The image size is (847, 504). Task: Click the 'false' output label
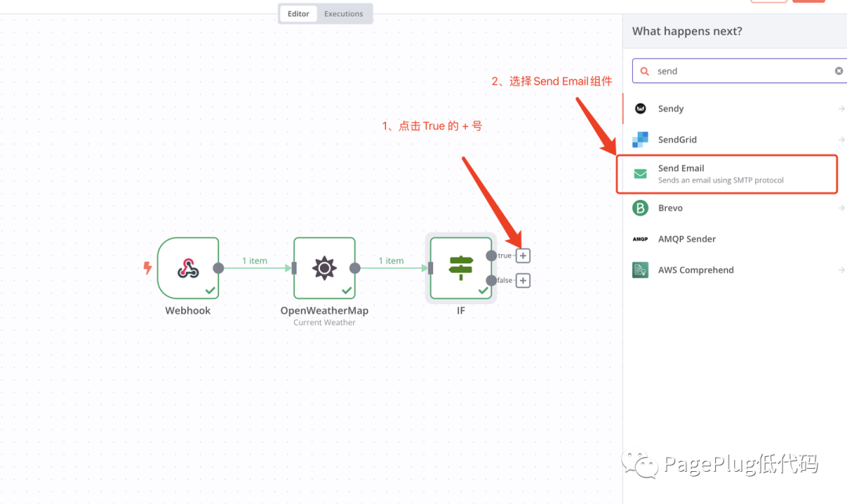(x=504, y=281)
